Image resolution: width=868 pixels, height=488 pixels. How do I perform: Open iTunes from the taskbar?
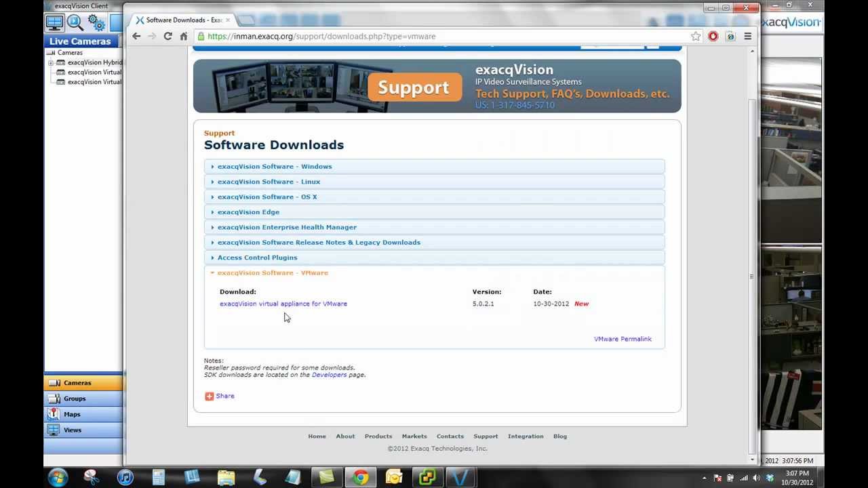[x=125, y=477]
